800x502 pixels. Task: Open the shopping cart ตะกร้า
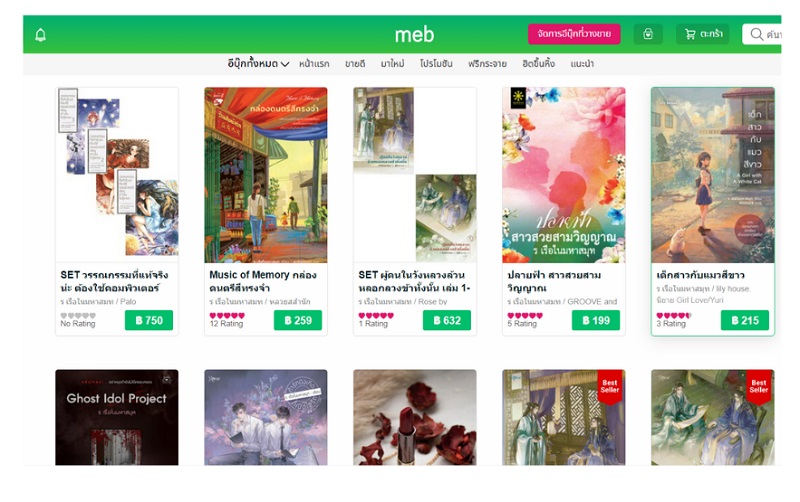click(703, 34)
